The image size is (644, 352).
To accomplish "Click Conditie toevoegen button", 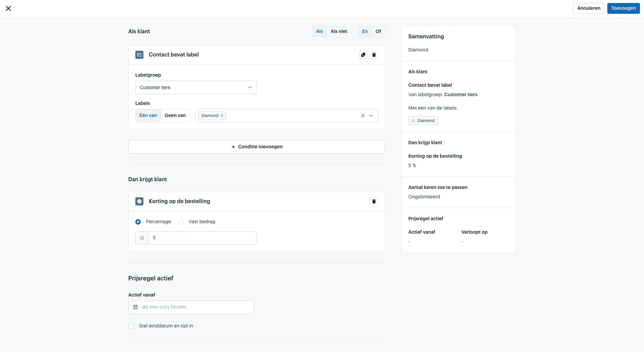I will (257, 147).
